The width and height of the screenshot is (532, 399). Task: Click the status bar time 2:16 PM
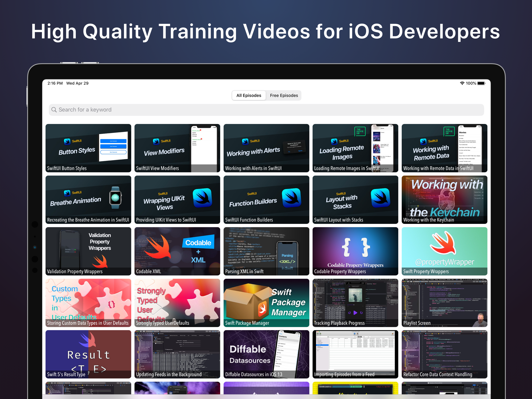(55, 83)
